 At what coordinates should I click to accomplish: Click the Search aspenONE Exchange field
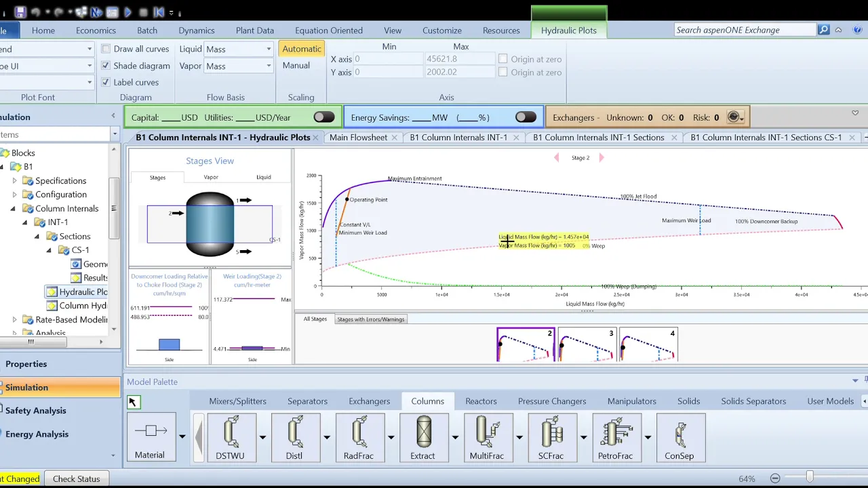[x=745, y=30]
